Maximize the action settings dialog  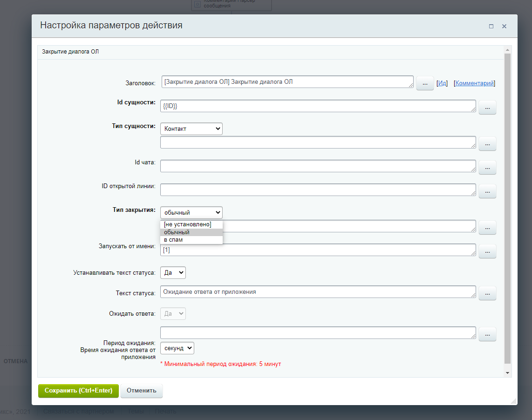point(491,27)
